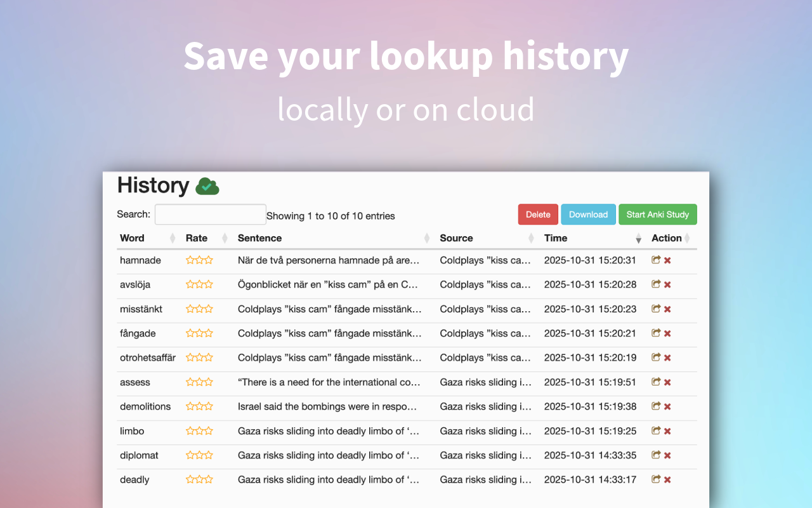
Task: Rate the hamnade word using the stars
Action: click(199, 260)
